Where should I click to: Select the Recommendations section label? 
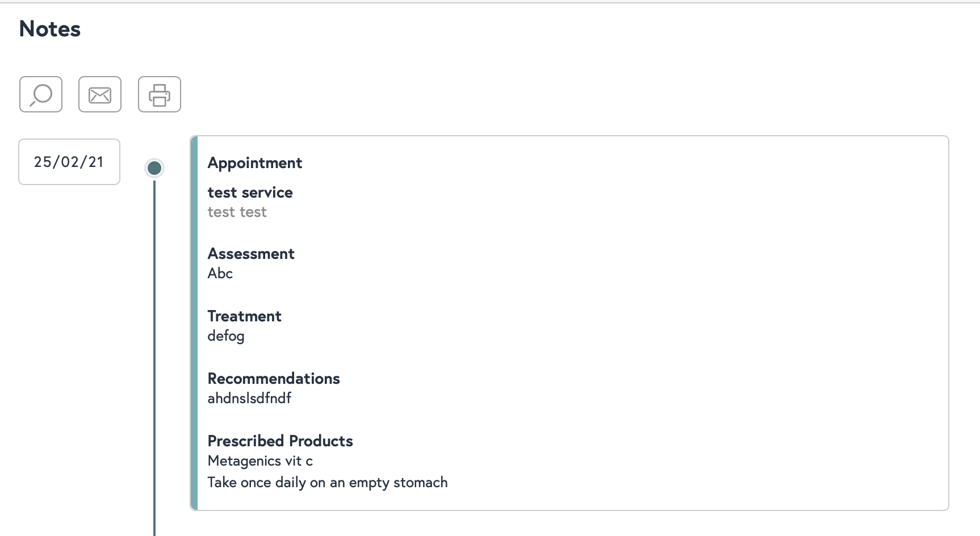pos(274,379)
